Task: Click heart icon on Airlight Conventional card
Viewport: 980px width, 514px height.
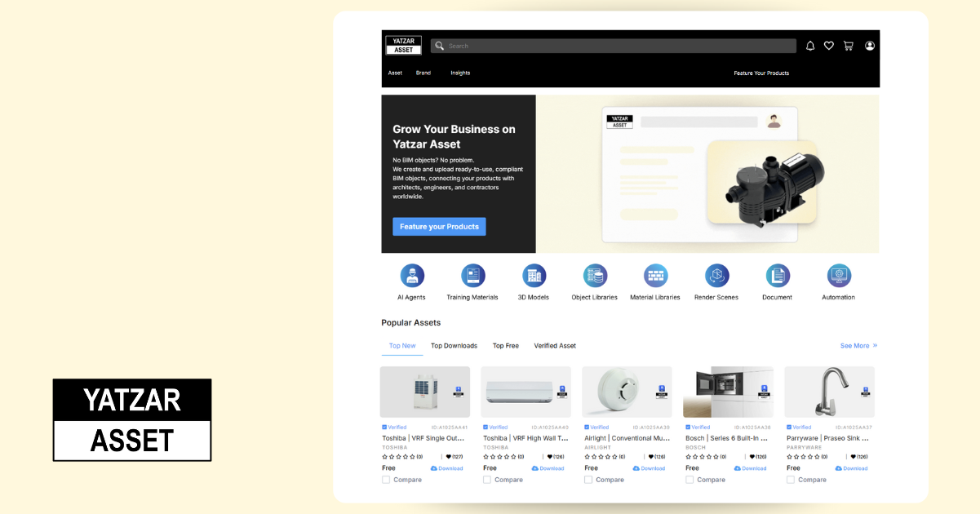Action: pyautogui.click(x=650, y=457)
